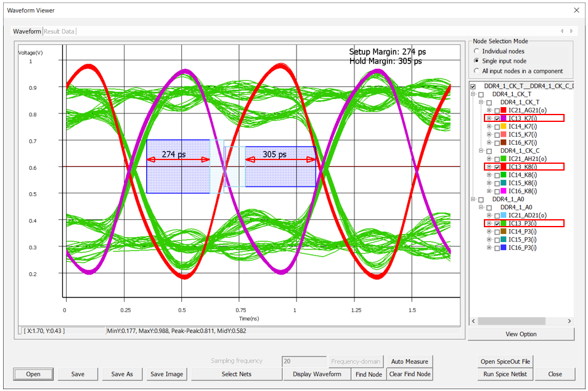Enable the IC14_K7(i) node checkbox
This screenshot has height=391, width=588.
(497, 126)
